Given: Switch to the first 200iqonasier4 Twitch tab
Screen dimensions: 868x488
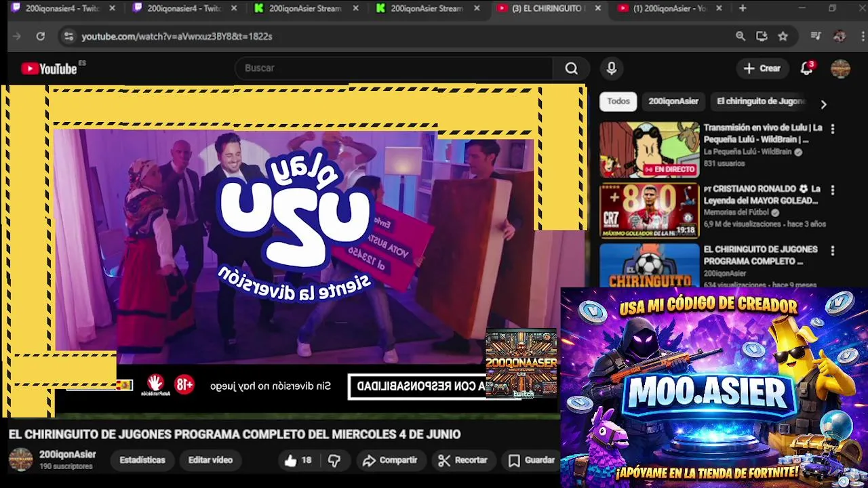Looking at the screenshot, I should click(63, 8).
